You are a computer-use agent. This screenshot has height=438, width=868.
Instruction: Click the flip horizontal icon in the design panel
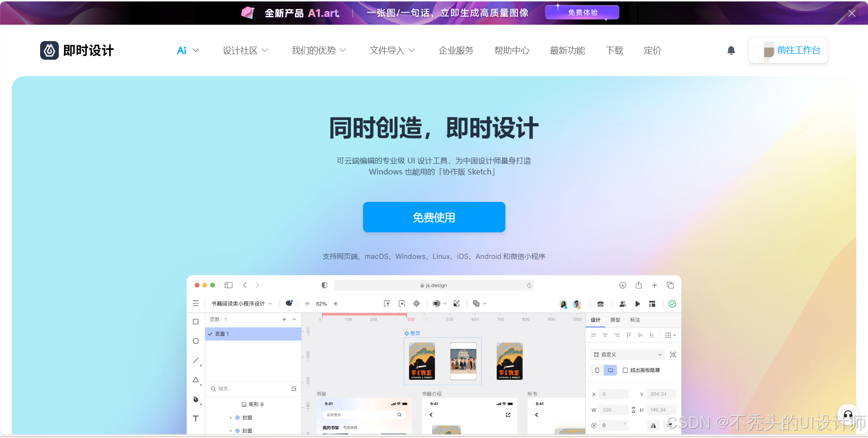coord(653,425)
